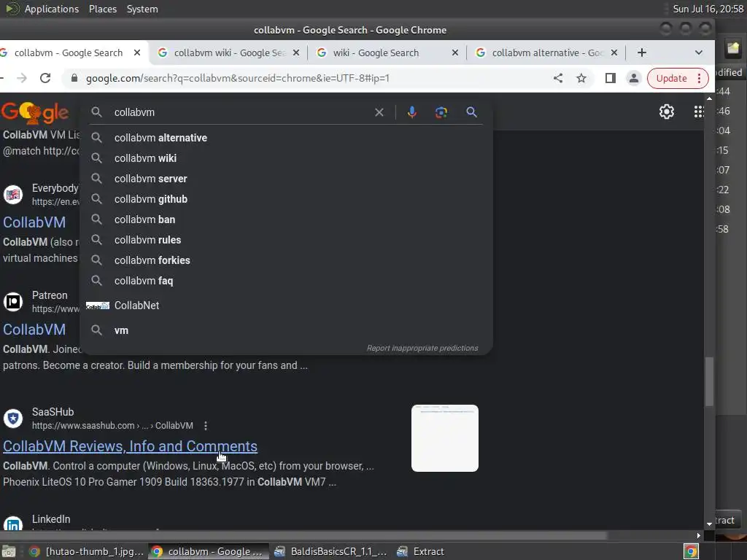Image resolution: width=747 pixels, height=560 pixels.
Task: Close the collabvm wiki tab
Action: click(296, 52)
